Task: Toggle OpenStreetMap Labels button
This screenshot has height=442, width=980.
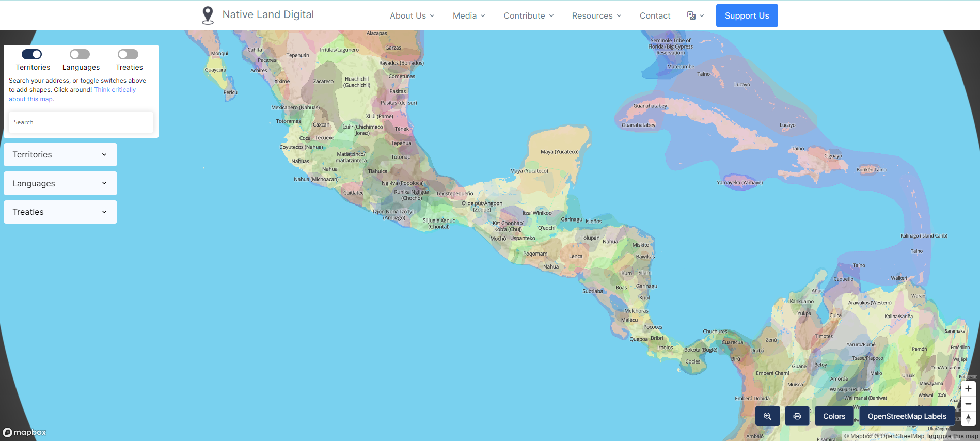Action: pos(907,416)
